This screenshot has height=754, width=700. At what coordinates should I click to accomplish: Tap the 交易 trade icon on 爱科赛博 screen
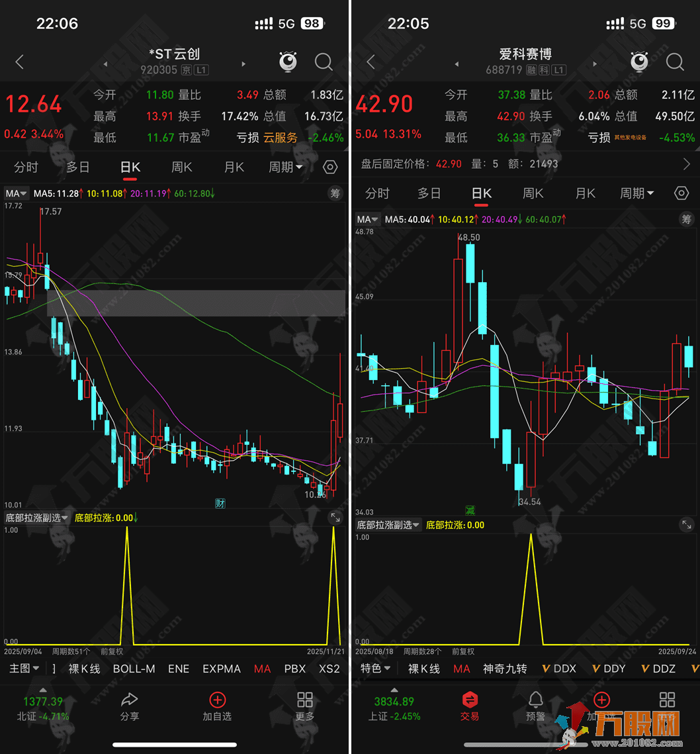click(470, 700)
